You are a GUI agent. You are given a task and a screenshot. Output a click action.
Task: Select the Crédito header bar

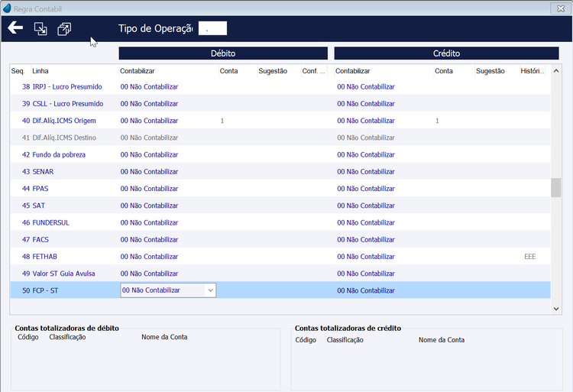(447, 53)
